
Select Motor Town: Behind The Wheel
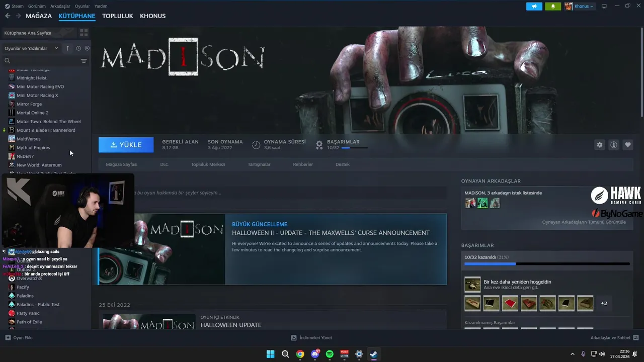pyautogui.click(x=48, y=121)
